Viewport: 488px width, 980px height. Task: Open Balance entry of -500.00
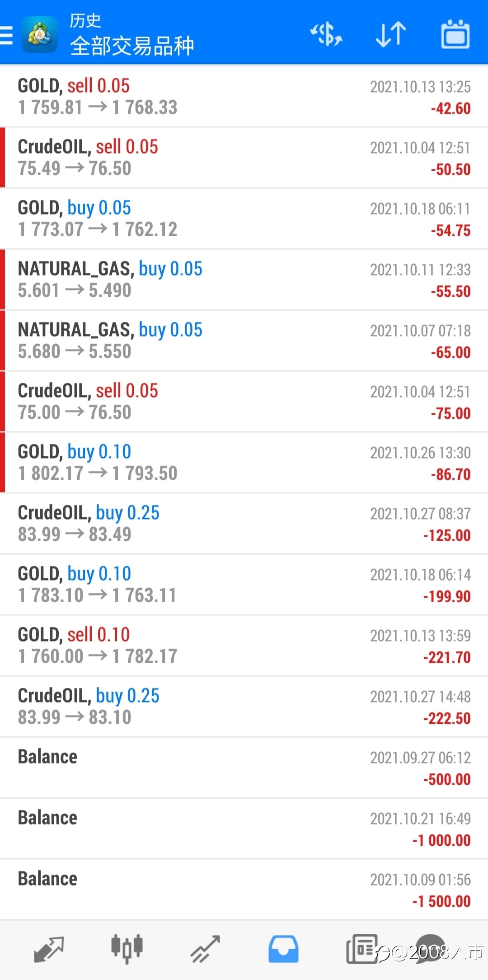[244, 768]
